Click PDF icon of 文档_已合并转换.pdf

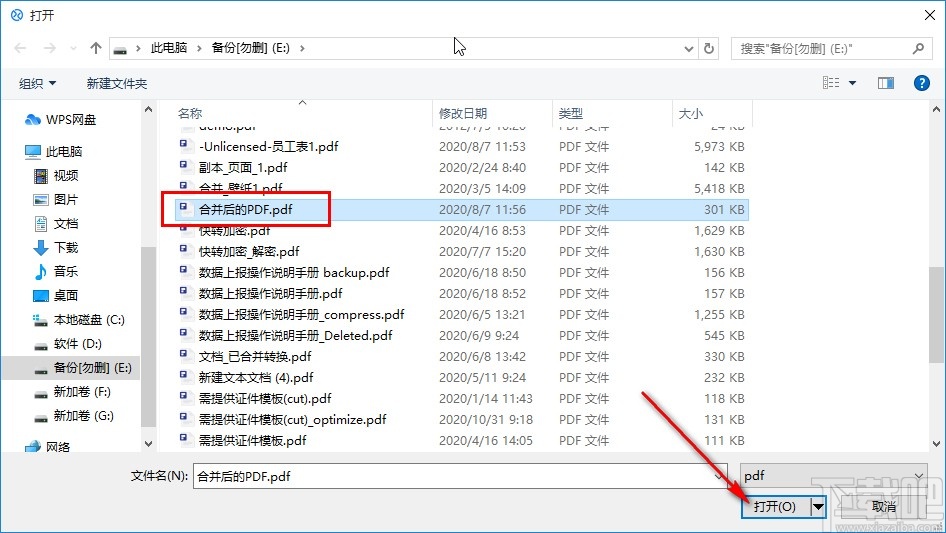pyautogui.click(x=186, y=356)
